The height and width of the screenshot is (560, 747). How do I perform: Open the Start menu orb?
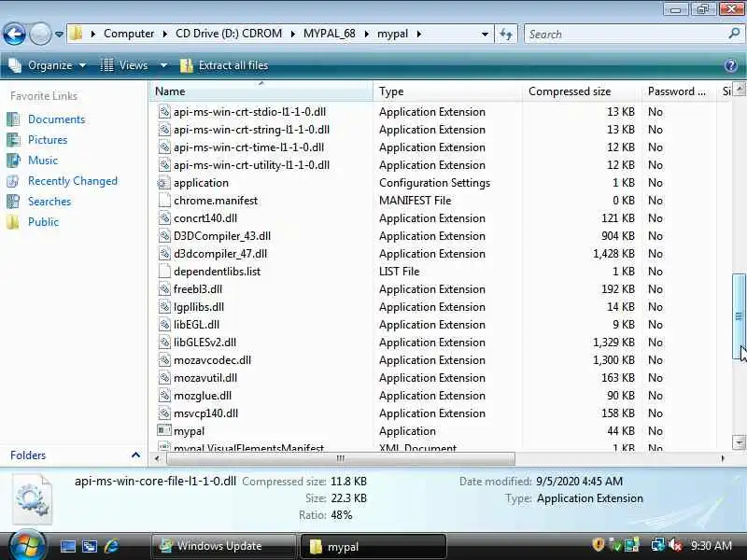click(26, 545)
